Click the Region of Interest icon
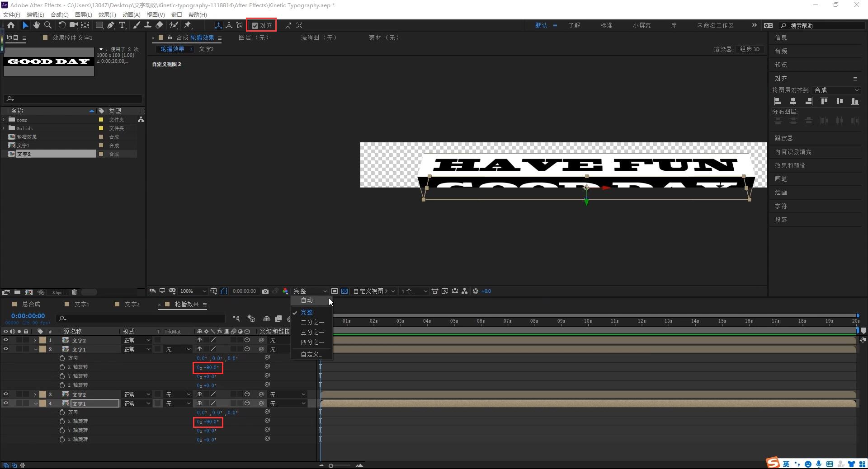This screenshot has width=868, height=469. pos(335,291)
